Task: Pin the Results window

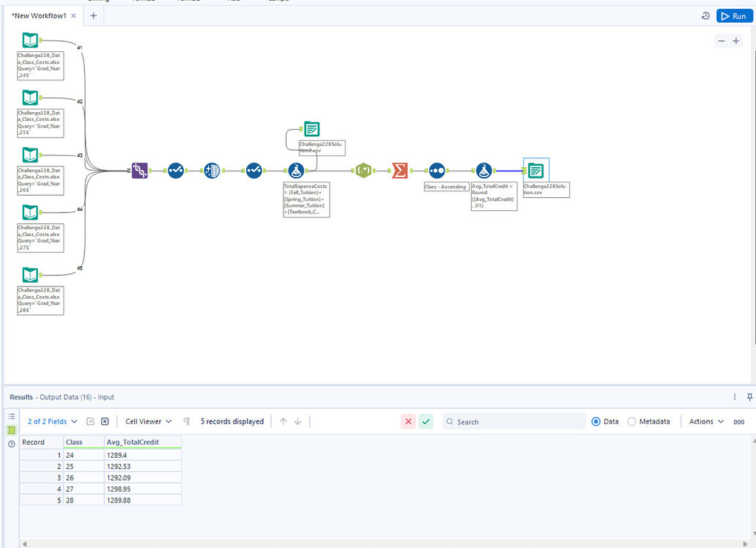Action: [x=749, y=396]
